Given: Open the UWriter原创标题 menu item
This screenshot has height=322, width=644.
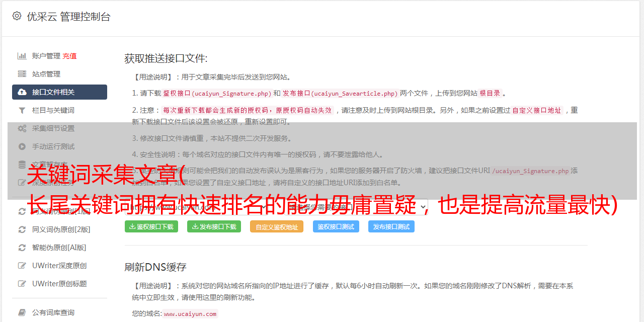Looking at the screenshot, I should [x=59, y=284].
